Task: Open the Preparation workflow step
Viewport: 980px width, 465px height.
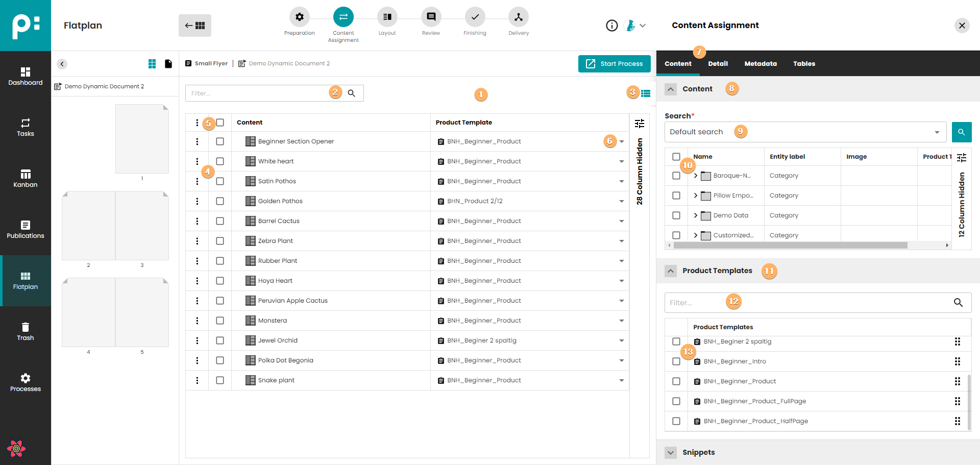Action: (299, 17)
